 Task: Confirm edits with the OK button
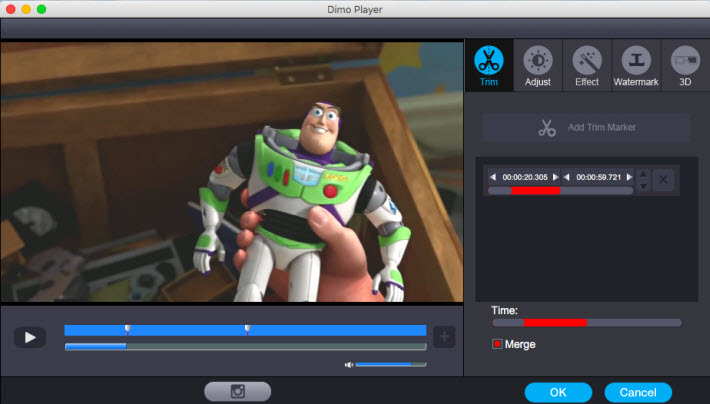tap(557, 392)
